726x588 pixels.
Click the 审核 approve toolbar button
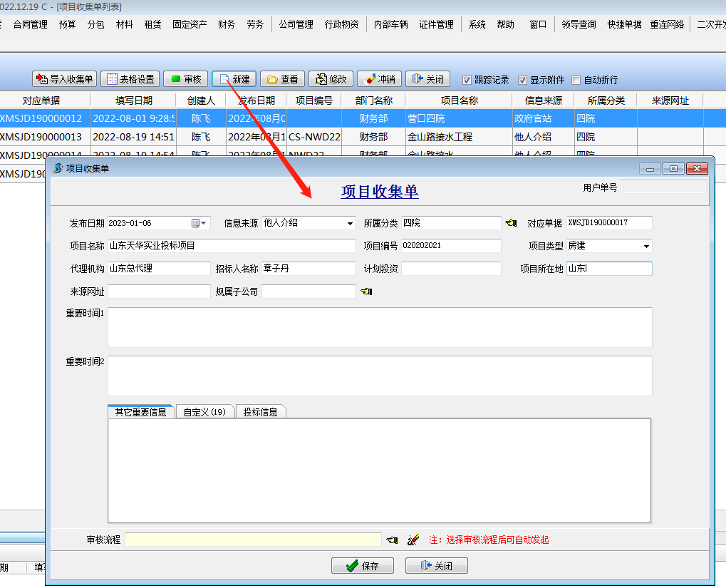[x=186, y=79]
